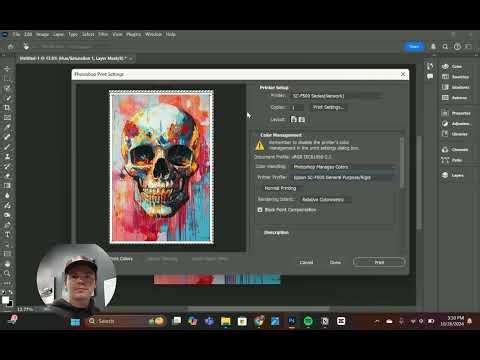
Task: Click the Print Settings... button
Action: click(x=328, y=107)
